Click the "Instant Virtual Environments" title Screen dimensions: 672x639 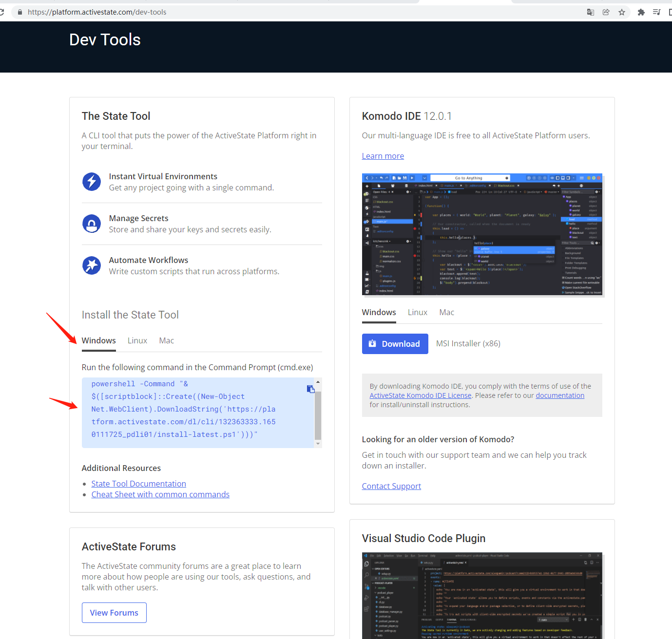tap(163, 176)
